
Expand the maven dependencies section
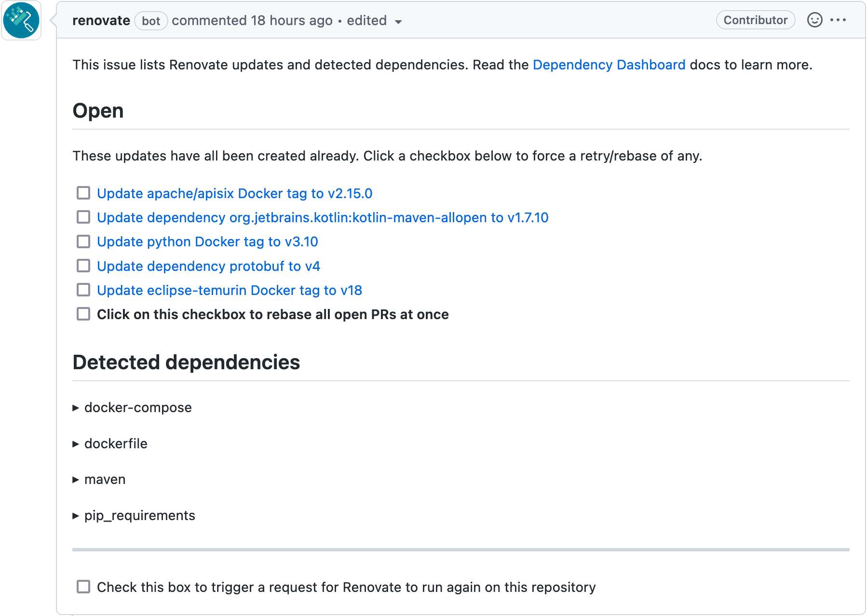click(x=104, y=480)
